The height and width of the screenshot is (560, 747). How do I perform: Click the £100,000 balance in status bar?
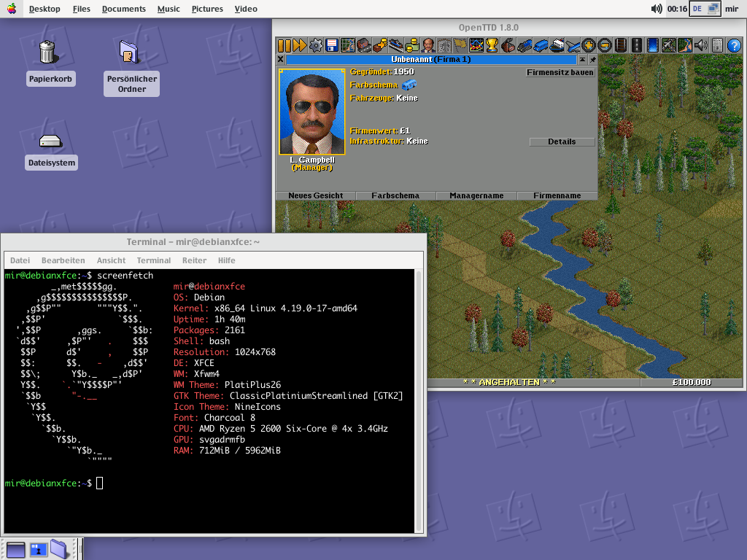(x=692, y=382)
